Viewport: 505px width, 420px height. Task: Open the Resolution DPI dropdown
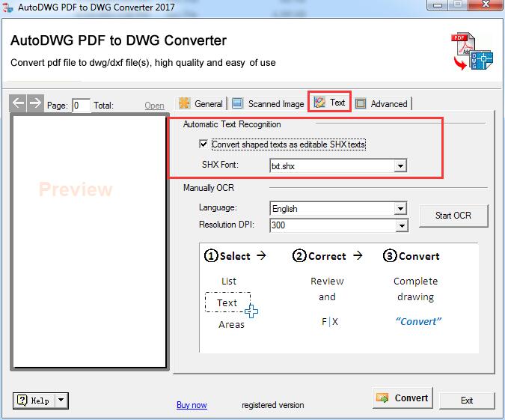pos(401,225)
